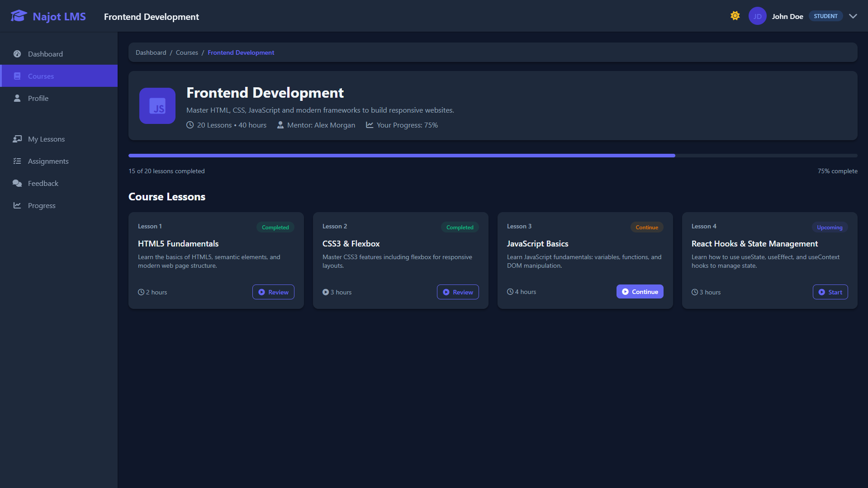868x488 pixels.
Task: Click the JD user avatar
Action: click(757, 16)
